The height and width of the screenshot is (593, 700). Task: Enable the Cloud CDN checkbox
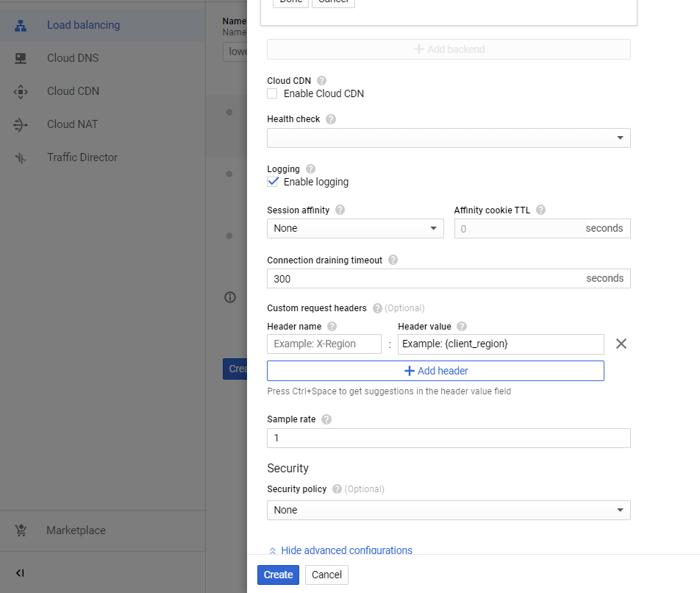[272, 93]
